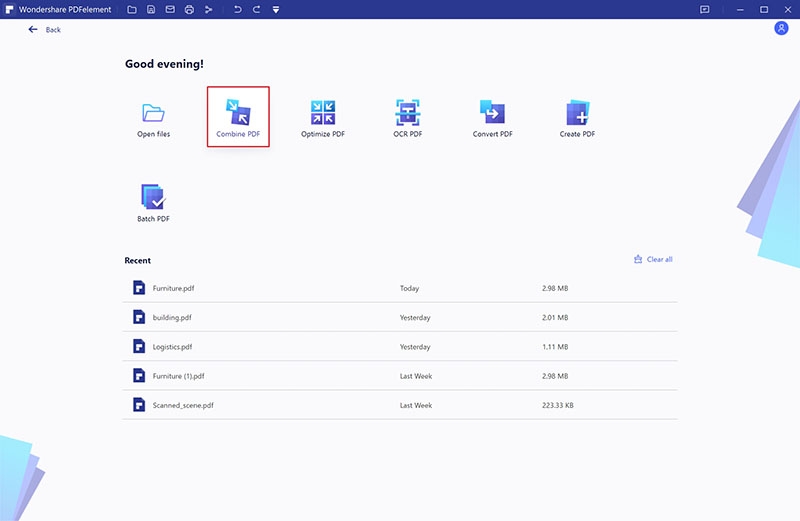Viewport: 800px width, 521px height.
Task: Click the print icon in title bar
Action: pos(189,9)
